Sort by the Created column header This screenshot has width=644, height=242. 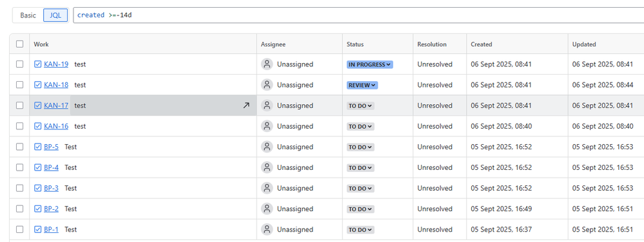pyautogui.click(x=482, y=44)
